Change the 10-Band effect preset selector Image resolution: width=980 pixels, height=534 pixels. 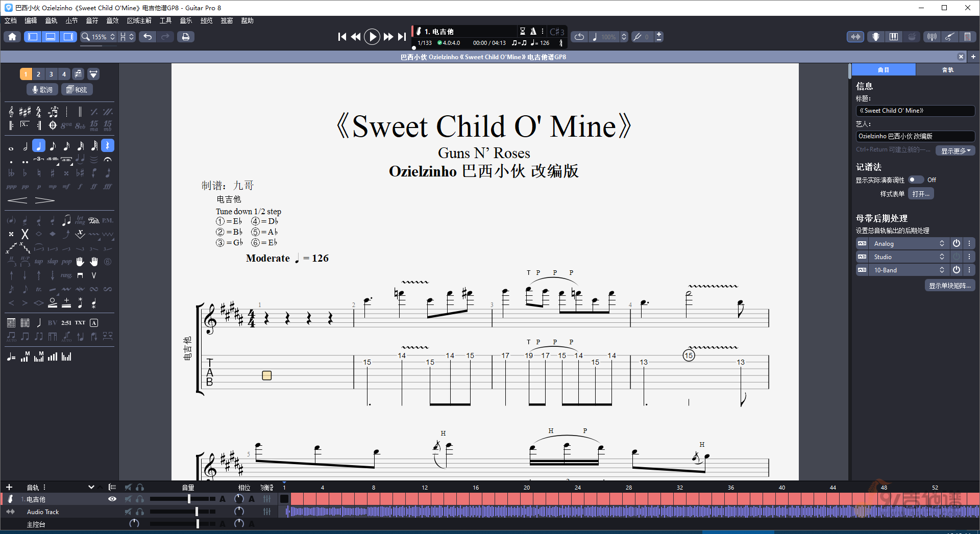(x=909, y=270)
